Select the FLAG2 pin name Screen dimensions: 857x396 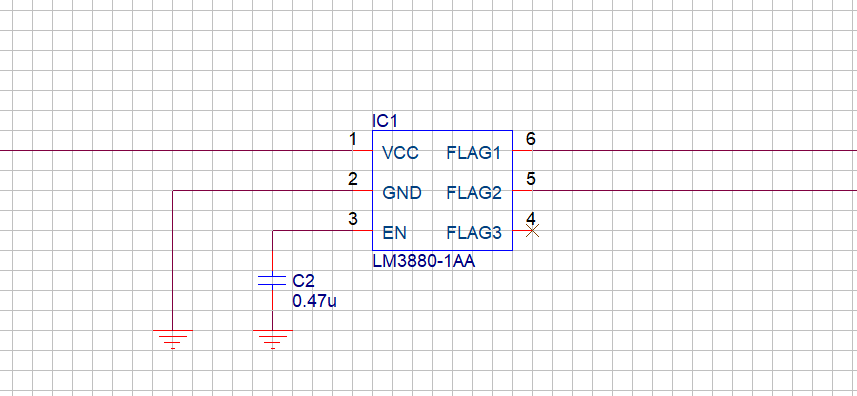(474, 193)
